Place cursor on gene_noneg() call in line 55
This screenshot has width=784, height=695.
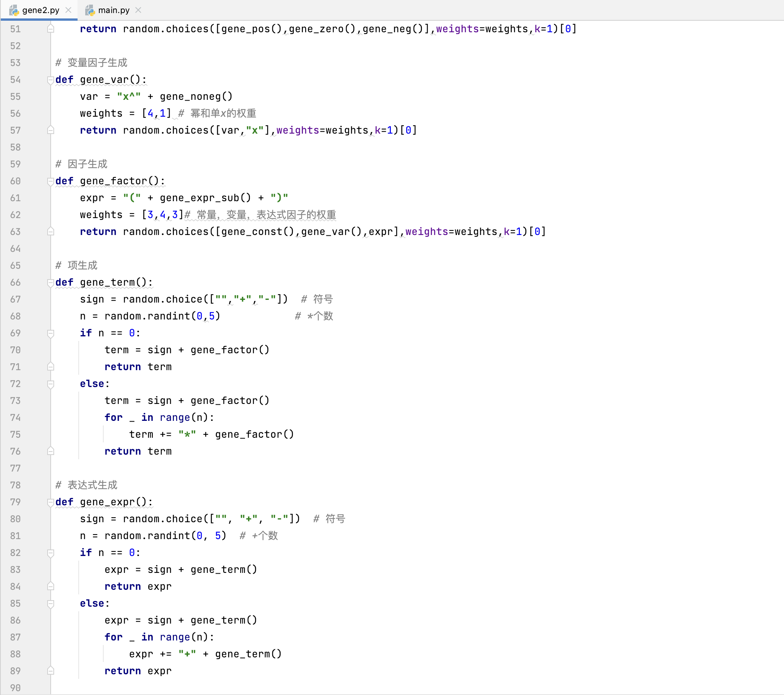pos(196,96)
